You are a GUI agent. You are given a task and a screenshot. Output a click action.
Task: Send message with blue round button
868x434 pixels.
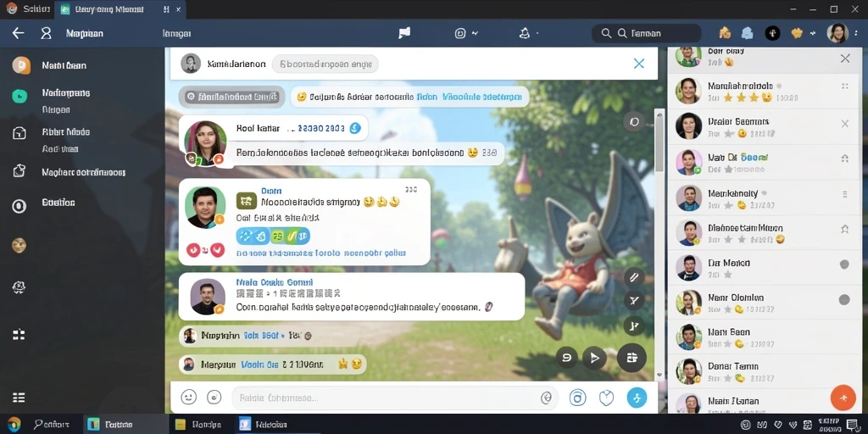click(637, 398)
